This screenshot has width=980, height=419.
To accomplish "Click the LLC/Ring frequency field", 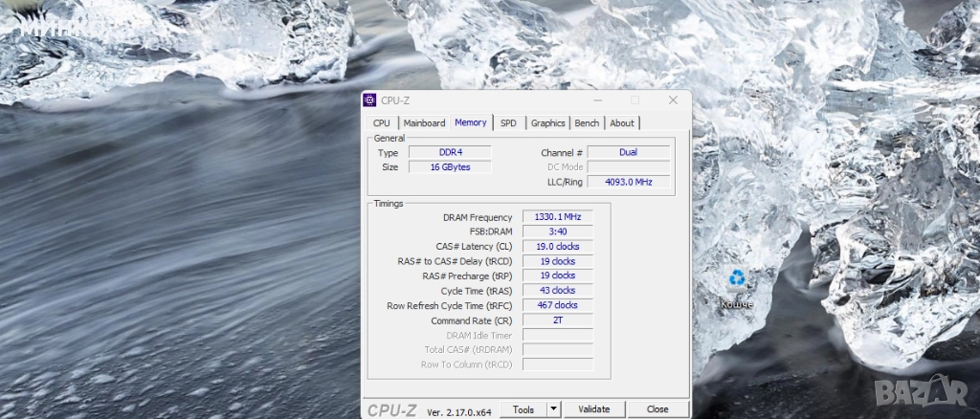I will [628, 182].
